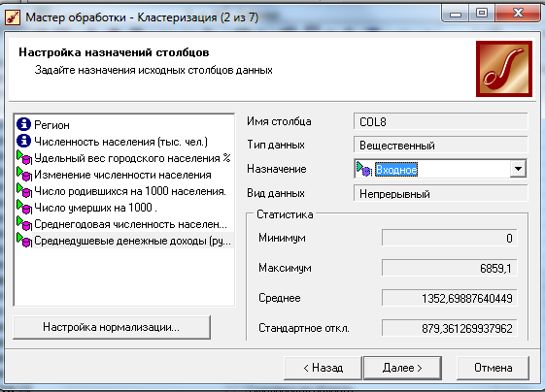Maximize the wizard window
The image size is (545, 392).
click(x=482, y=14)
